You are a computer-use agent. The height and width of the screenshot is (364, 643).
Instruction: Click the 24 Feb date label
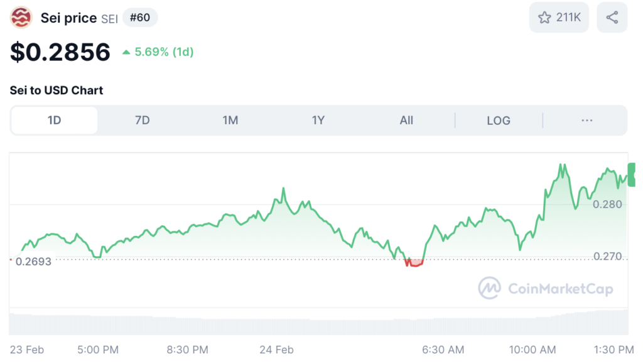coord(276,350)
